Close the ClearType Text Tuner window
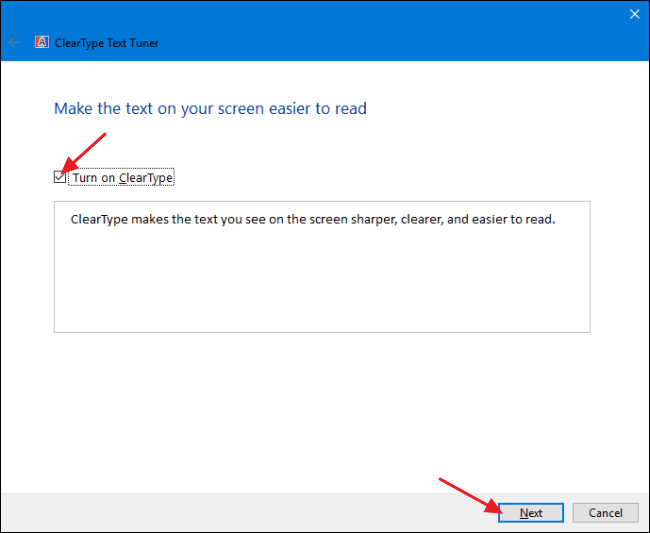This screenshot has width=650, height=533. [x=634, y=14]
